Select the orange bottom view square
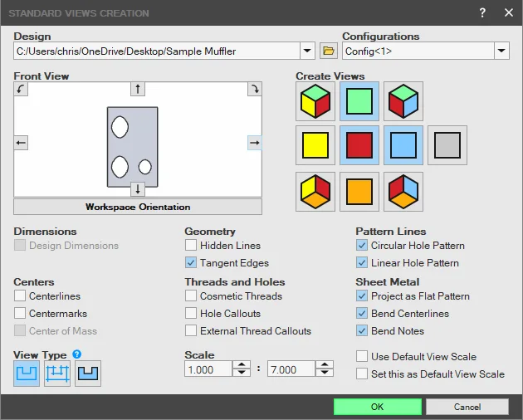This screenshot has width=523, height=420. pyautogui.click(x=359, y=192)
